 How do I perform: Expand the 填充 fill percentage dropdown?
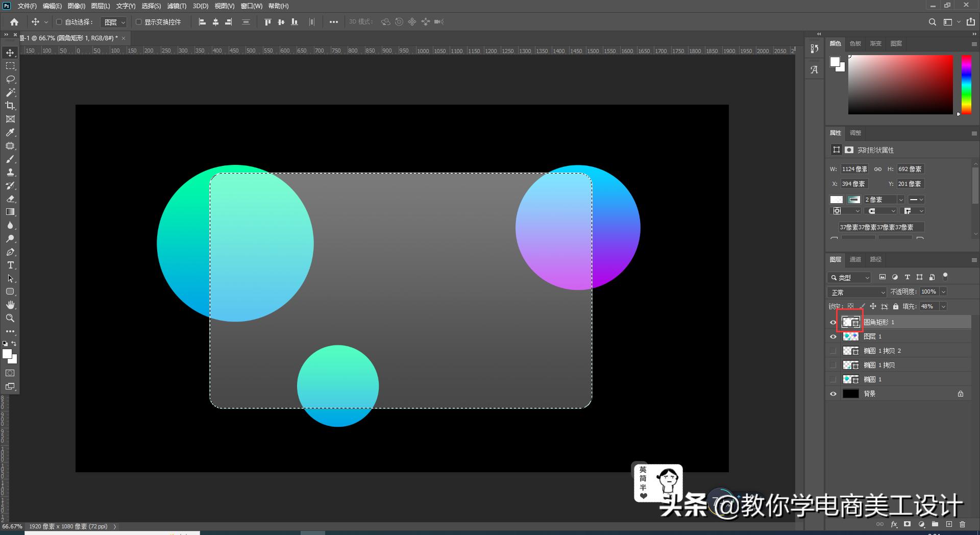pyautogui.click(x=944, y=306)
